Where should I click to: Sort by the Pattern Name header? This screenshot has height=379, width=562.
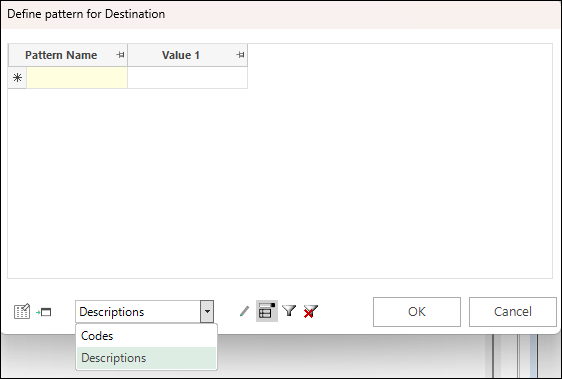[x=61, y=55]
